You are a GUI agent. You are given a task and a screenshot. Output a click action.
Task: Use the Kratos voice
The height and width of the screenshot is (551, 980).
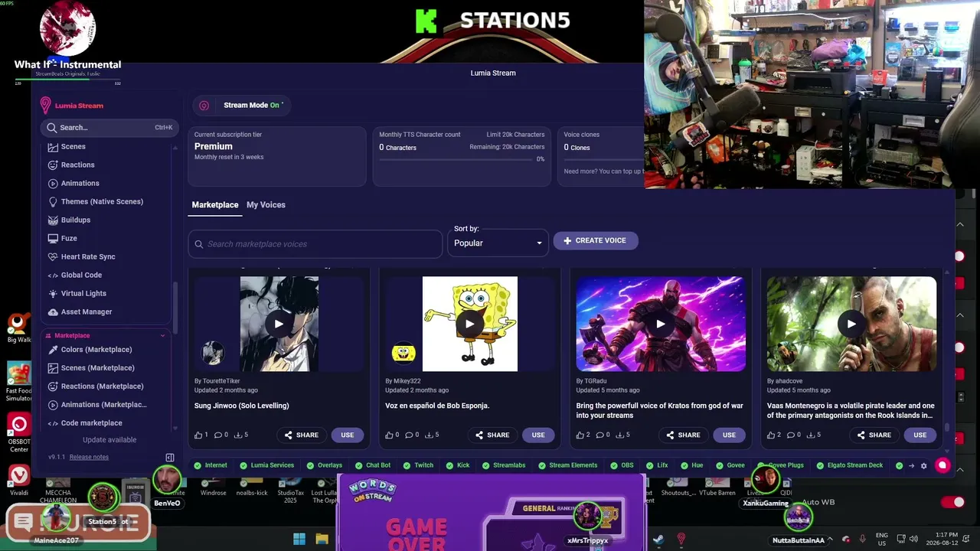pos(729,435)
